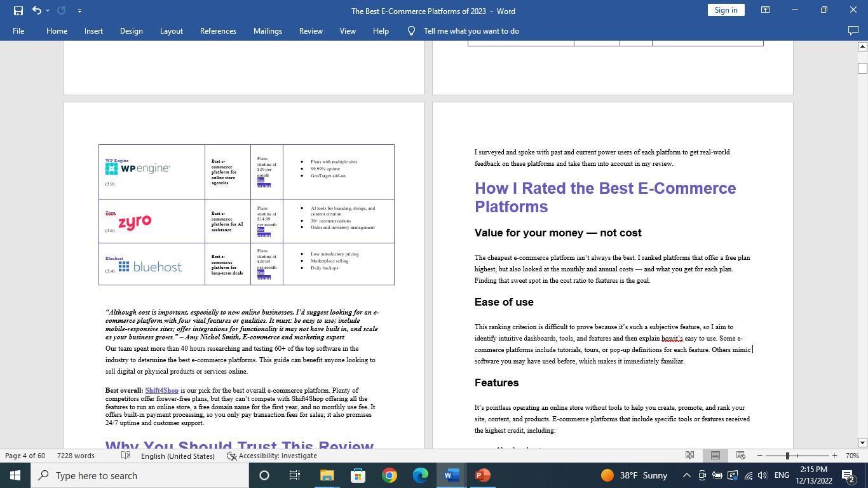Viewport: 868px width, 488px height.
Task: Click the vertical scrollbar up arrow
Action: [x=862, y=46]
